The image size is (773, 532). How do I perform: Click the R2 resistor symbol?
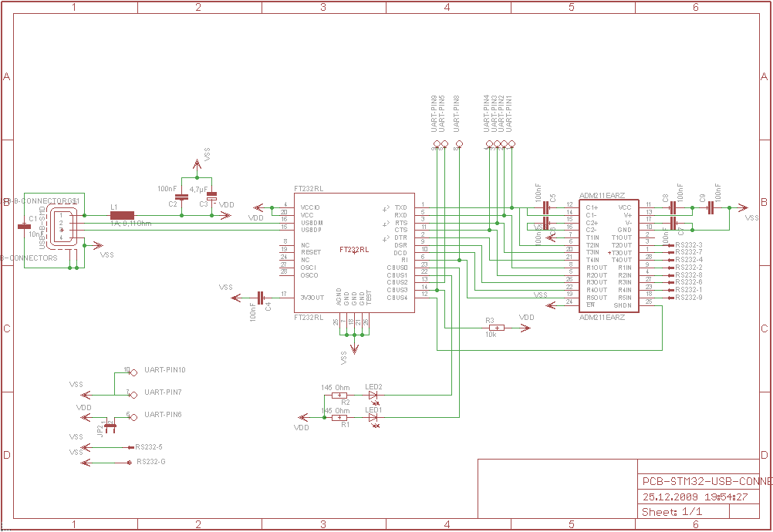click(339, 395)
